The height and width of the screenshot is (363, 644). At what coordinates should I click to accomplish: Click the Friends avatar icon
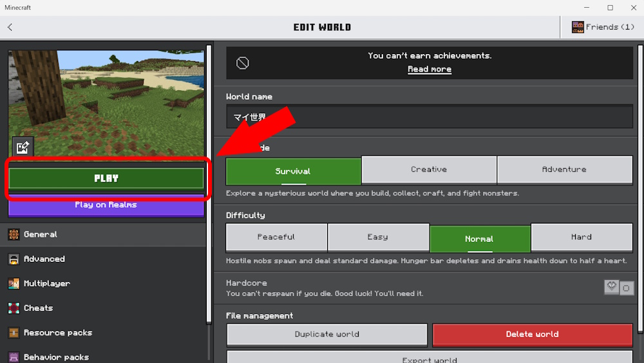(578, 27)
